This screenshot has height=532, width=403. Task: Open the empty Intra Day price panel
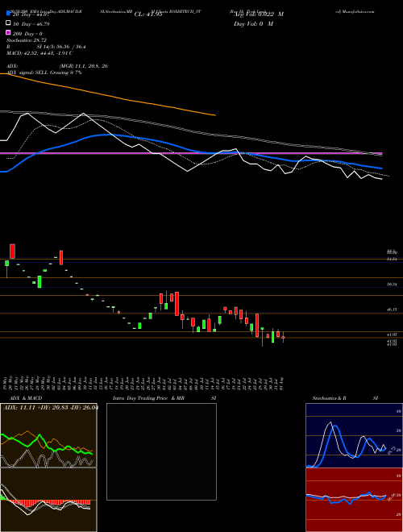(x=161, y=451)
